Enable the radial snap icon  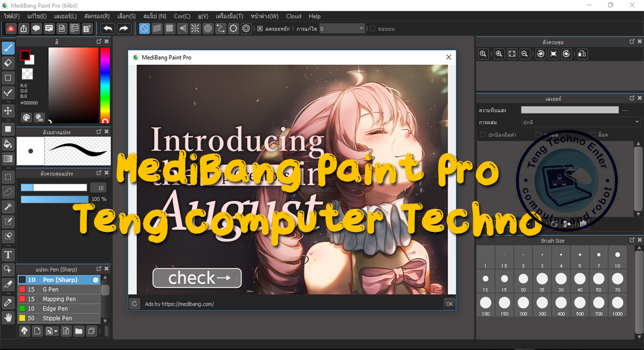click(x=195, y=28)
